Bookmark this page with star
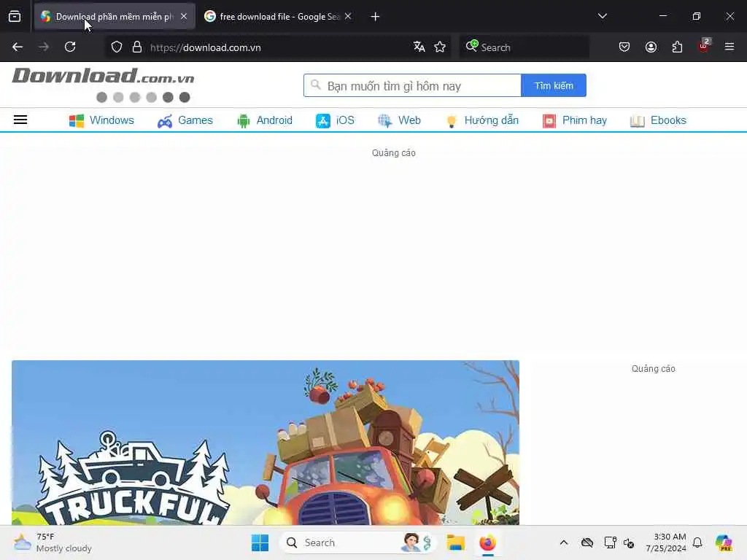Image resolution: width=747 pixels, height=560 pixels. tap(440, 47)
